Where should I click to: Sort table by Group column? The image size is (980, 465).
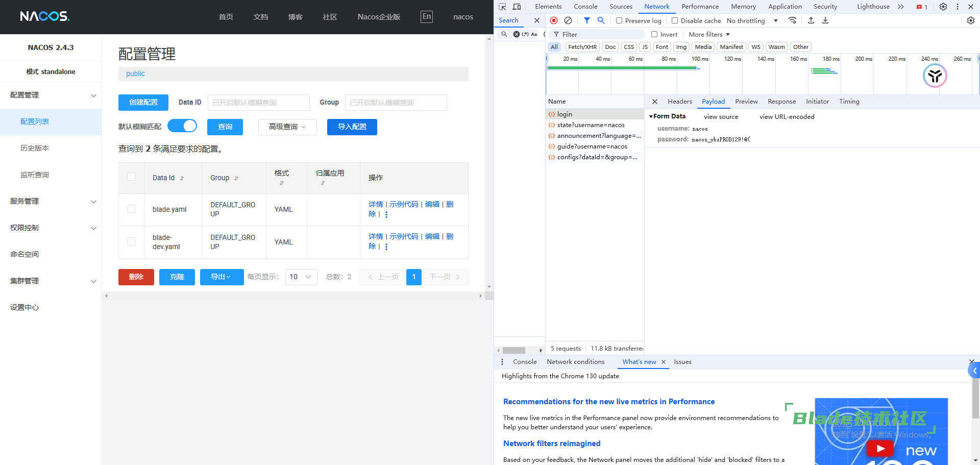[x=236, y=178]
